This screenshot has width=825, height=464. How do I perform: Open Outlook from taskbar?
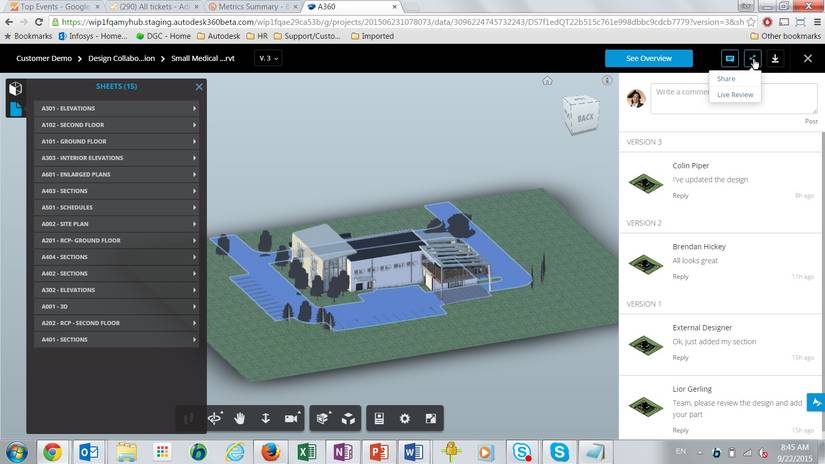88,452
